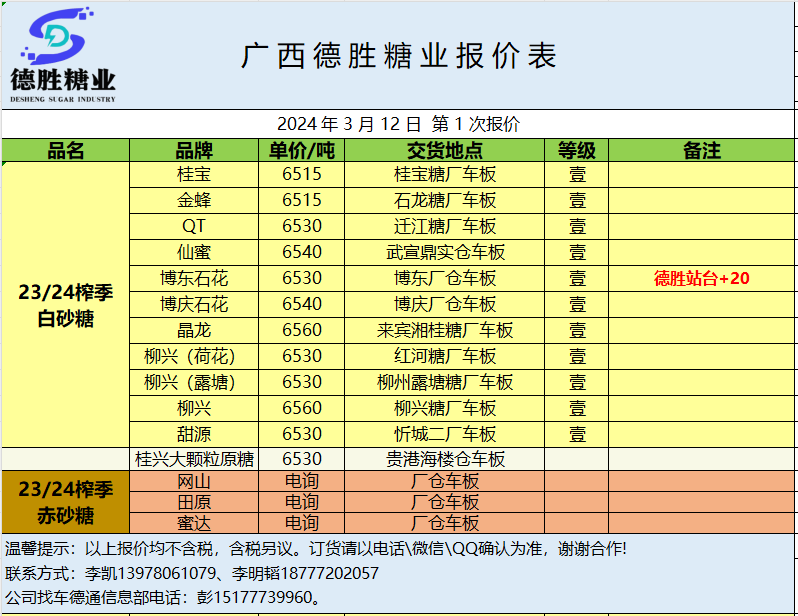Select the 备注 column header
Image resolution: width=798 pixels, height=616 pixels.
click(701, 150)
